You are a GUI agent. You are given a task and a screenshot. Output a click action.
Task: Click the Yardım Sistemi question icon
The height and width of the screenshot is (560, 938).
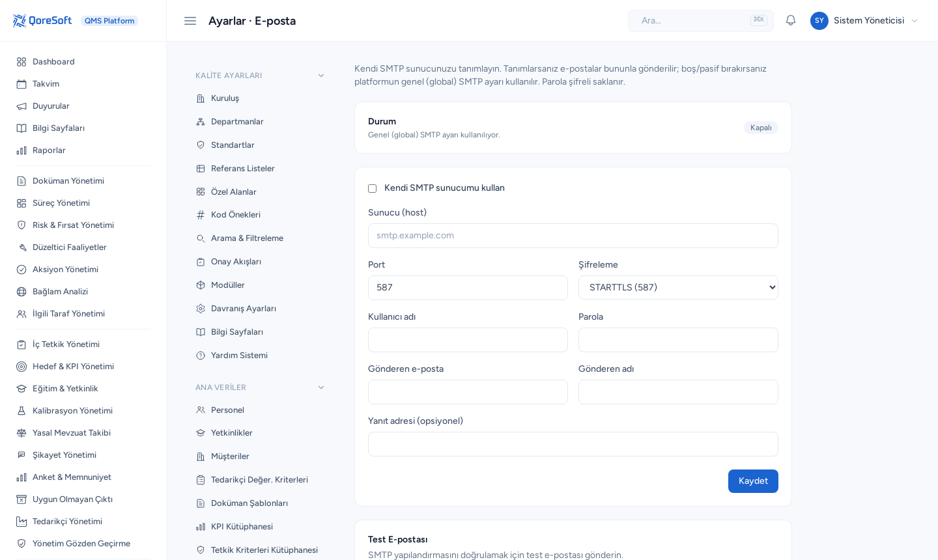pos(201,356)
